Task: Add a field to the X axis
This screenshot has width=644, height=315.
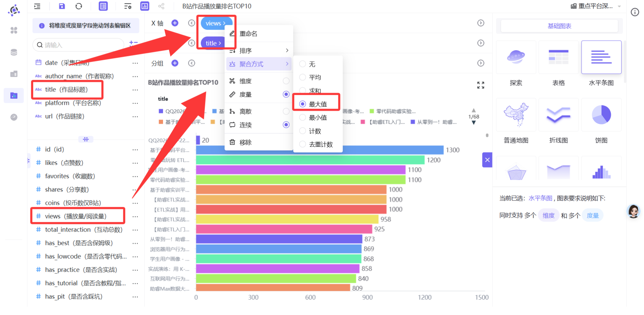Action: 175,23
